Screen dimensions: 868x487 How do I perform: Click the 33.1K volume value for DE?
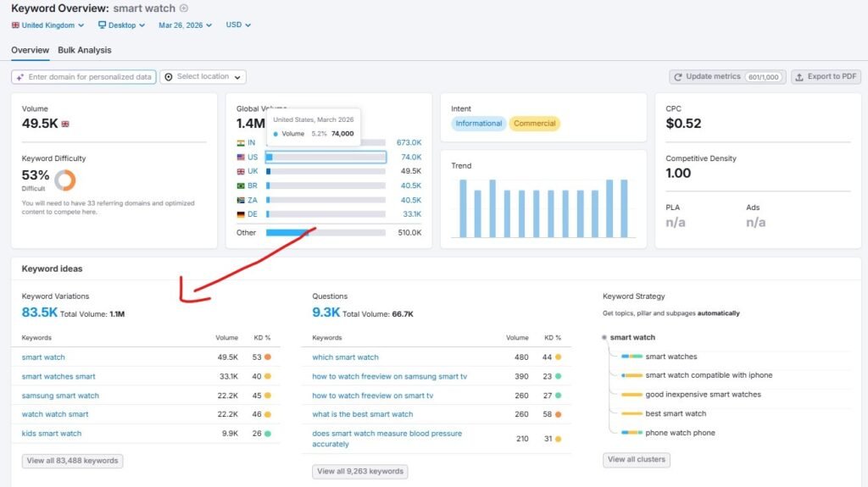412,214
